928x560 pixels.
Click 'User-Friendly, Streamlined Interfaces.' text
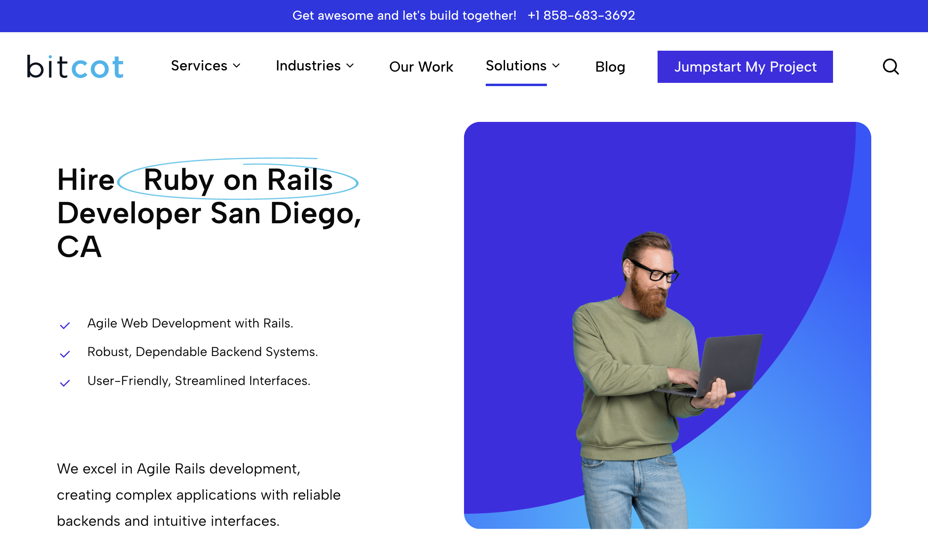coord(199,381)
